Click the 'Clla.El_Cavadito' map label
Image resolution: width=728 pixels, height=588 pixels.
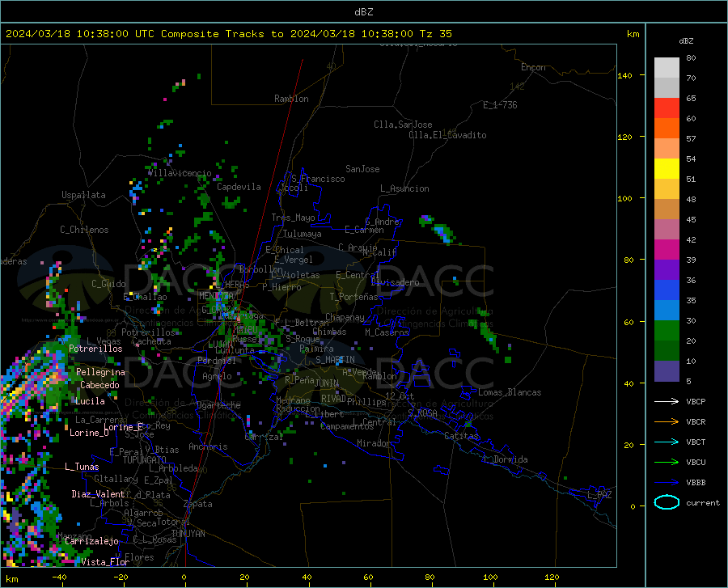(x=447, y=135)
